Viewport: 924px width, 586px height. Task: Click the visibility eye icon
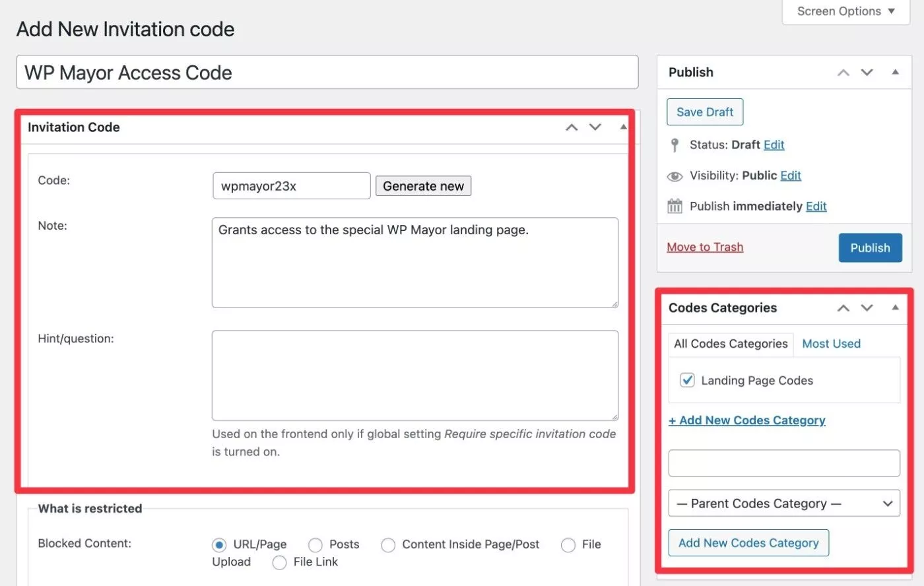pyautogui.click(x=675, y=176)
